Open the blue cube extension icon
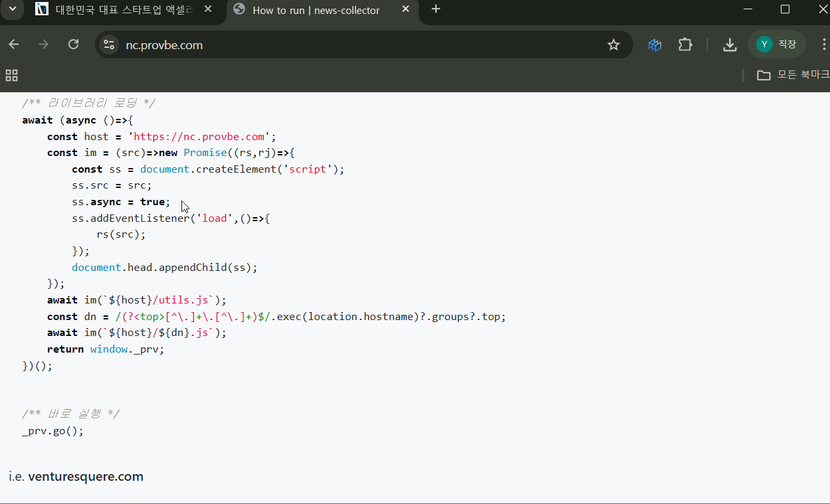830x504 pixels. point(655,44)
